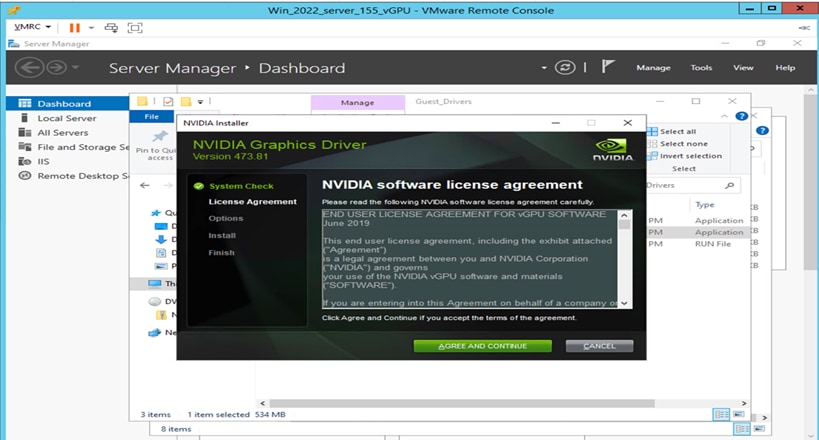Click the license agreement scrollbar thumb
This screenshot has height=440, width=819.
(x=624, y=225)
